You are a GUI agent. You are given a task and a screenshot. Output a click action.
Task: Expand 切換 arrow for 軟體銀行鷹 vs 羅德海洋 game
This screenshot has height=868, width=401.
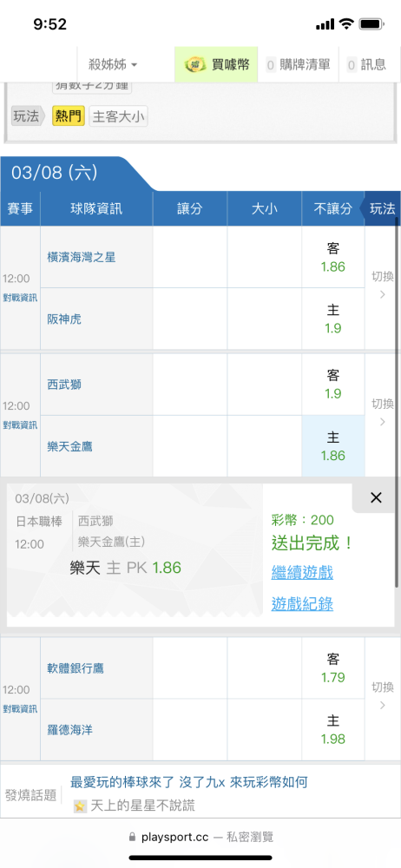pyautogui.click(x=382, y=696)
